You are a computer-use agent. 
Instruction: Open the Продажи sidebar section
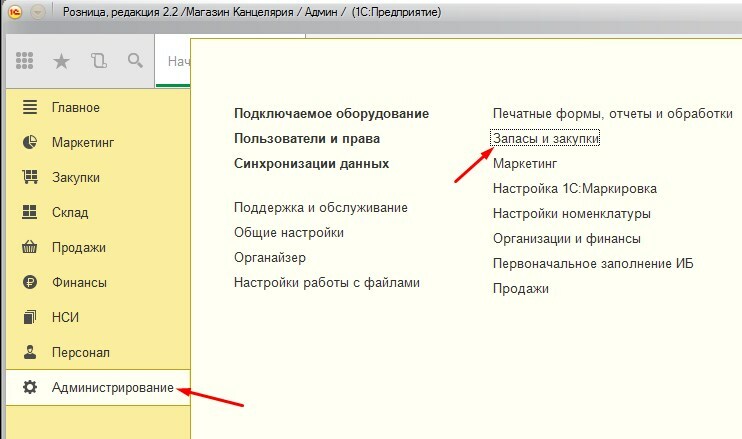(79, 247)
